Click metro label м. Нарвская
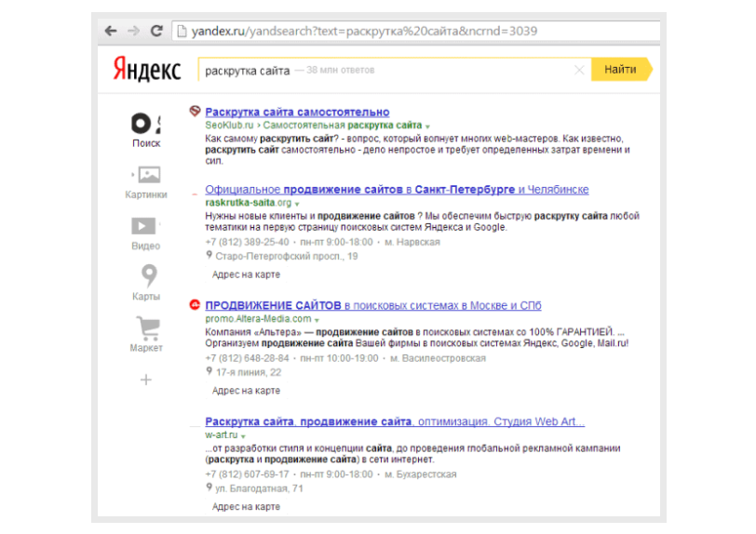756x534 pixels. pos(412,243)
